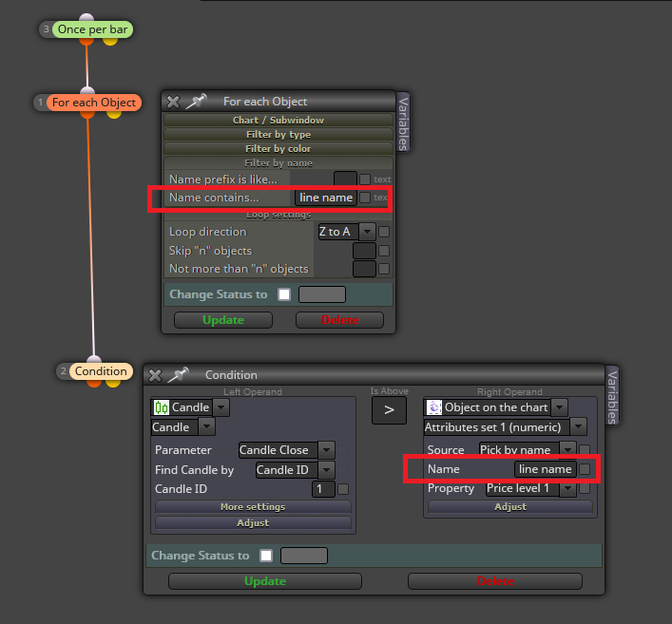Open Object on the chart dropdown
The height and width of the screenshot is (624, 672).
click(496, 407)
